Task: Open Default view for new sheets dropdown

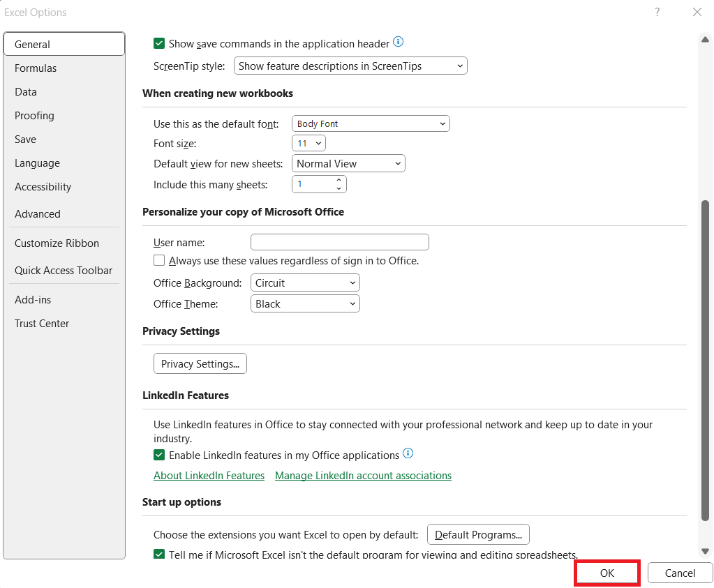Action: click(x=348, y=163)
